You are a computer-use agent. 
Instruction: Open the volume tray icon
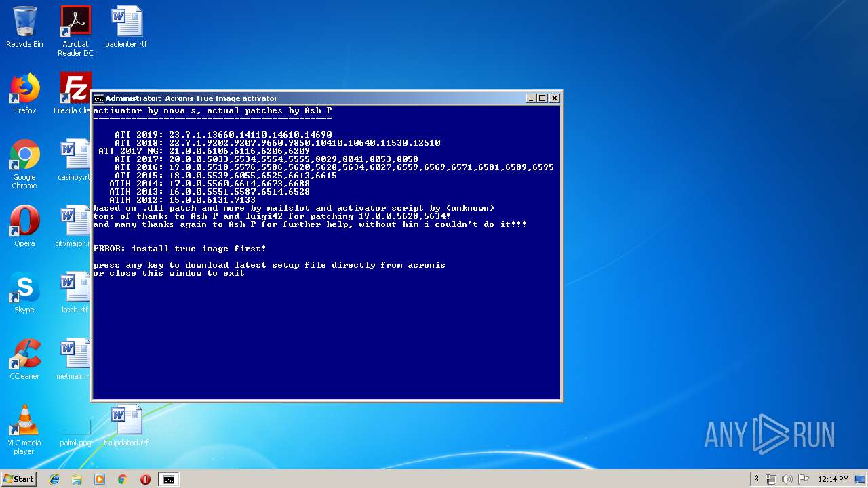pyautogui.click(x=787, y=479)
